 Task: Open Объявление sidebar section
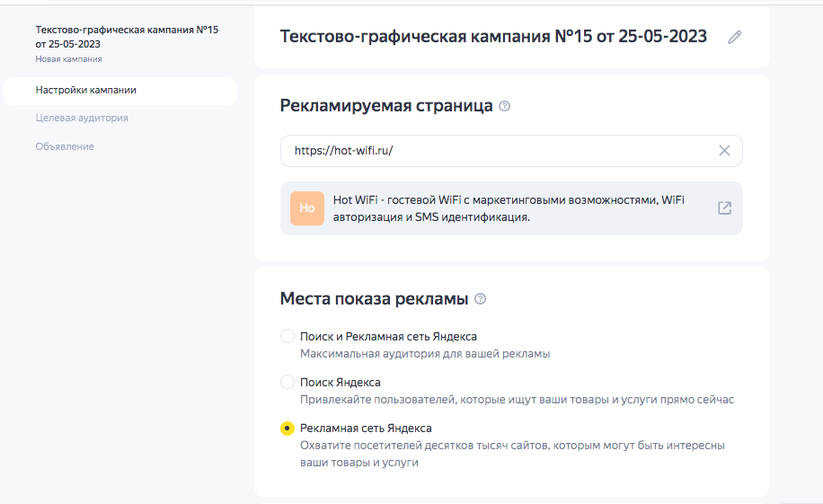(65, 146)
